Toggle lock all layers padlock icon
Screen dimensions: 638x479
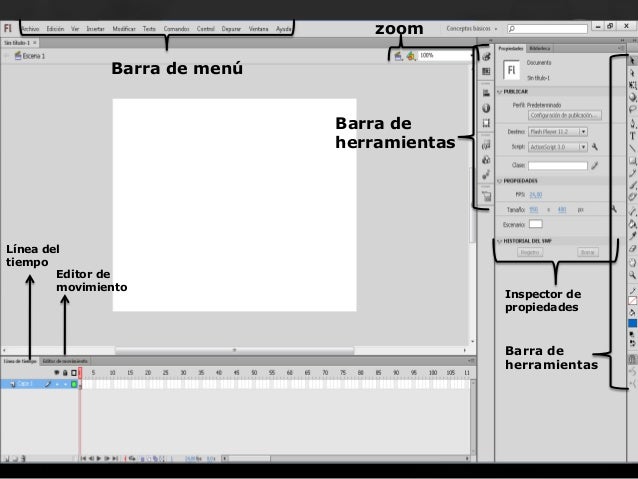[x=65, y=373]
